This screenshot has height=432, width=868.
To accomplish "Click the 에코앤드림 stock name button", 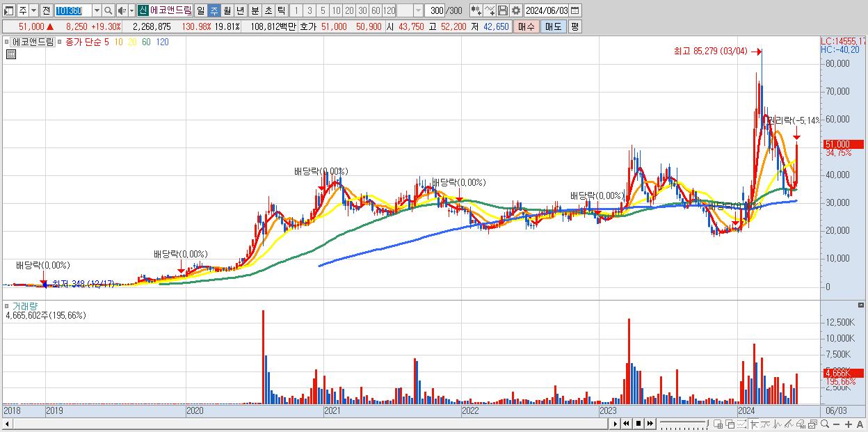I will pos(170,10).
